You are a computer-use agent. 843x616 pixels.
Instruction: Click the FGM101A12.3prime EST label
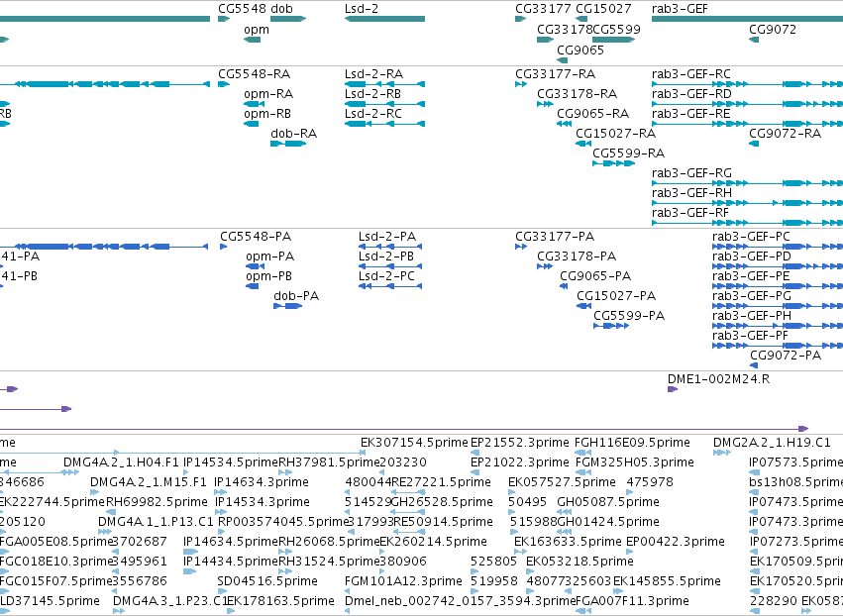pyautogui.click(x=403, y=581)
